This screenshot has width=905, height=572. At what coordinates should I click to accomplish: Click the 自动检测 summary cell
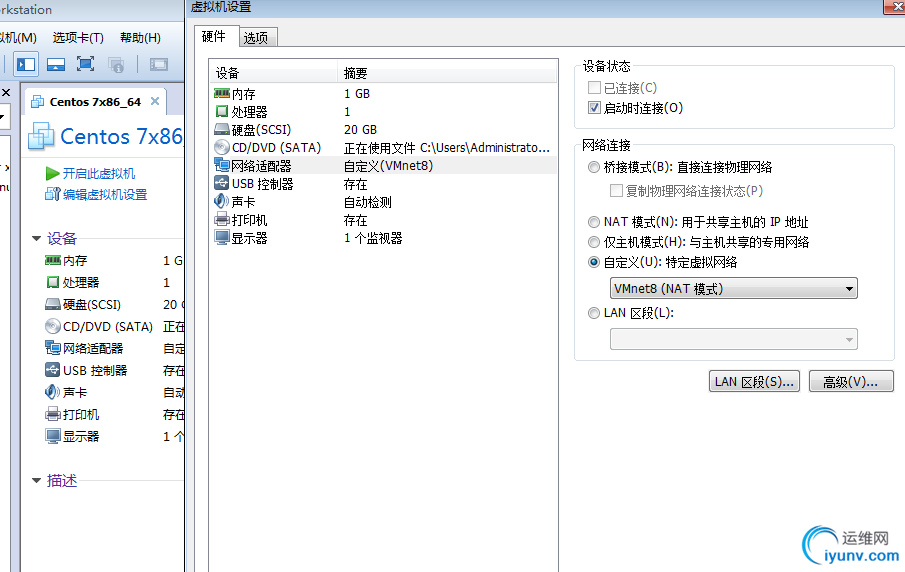[x=368, y=202]
